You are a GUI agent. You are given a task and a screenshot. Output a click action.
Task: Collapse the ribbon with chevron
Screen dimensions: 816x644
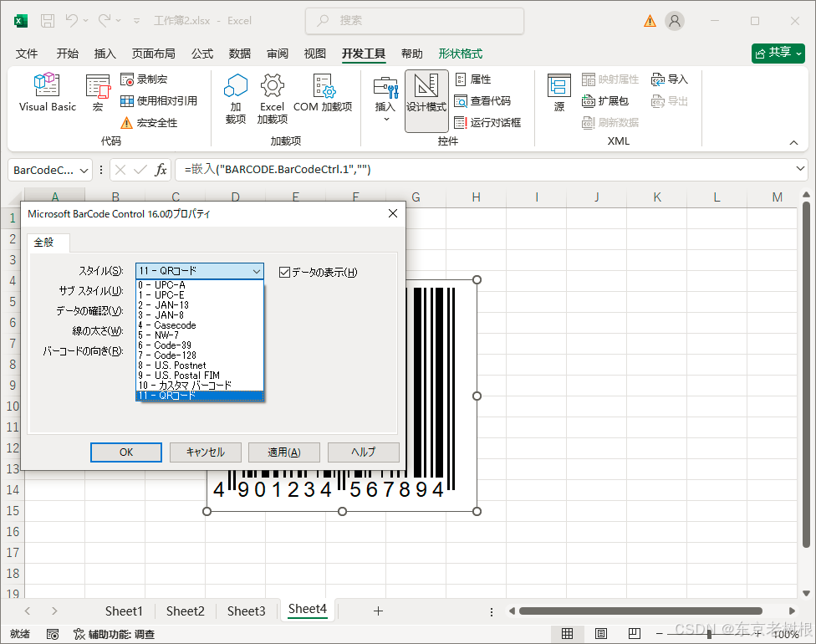tap(793, 142)
